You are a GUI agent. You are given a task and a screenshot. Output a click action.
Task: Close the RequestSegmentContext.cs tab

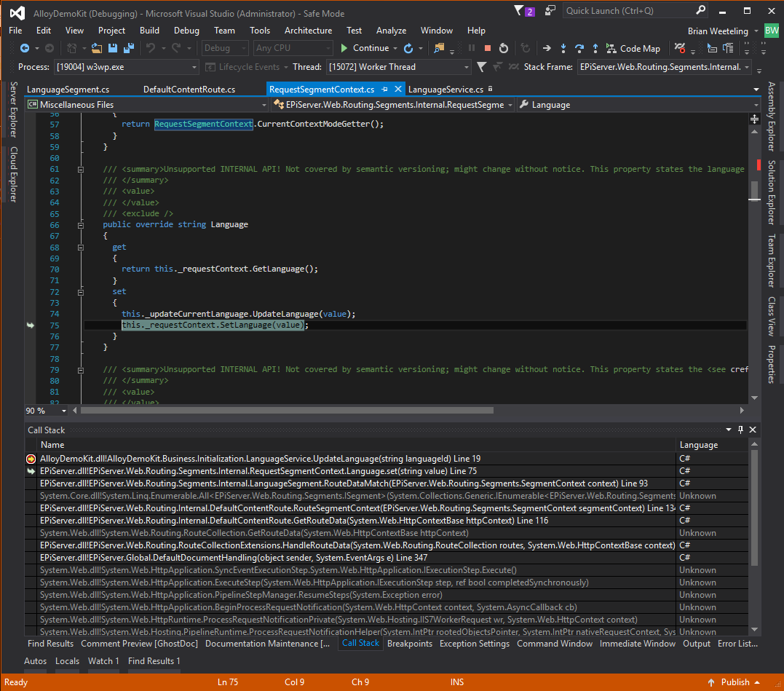tap(398, 89)
